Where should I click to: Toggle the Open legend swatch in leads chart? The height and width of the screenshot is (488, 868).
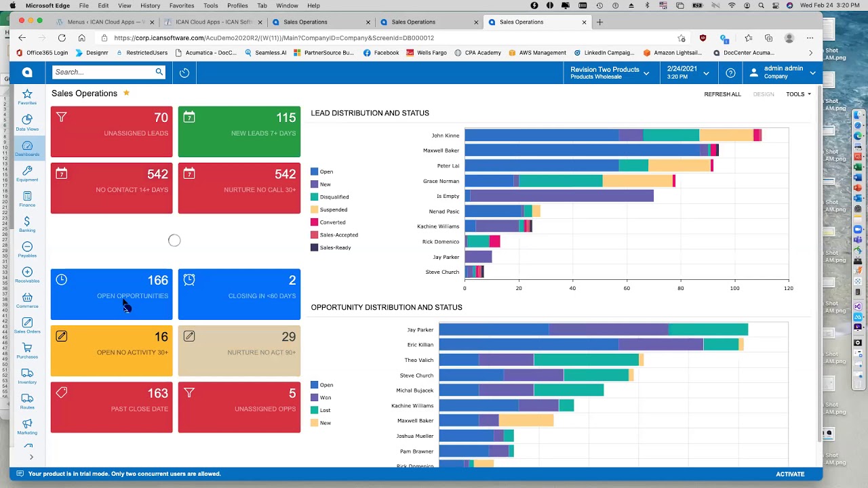[x=314, y=171]
